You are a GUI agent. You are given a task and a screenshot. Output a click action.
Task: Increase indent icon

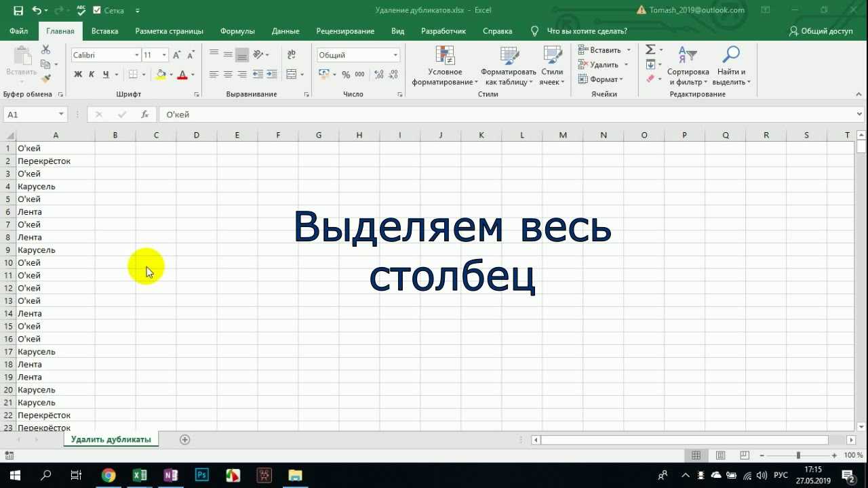272,75
